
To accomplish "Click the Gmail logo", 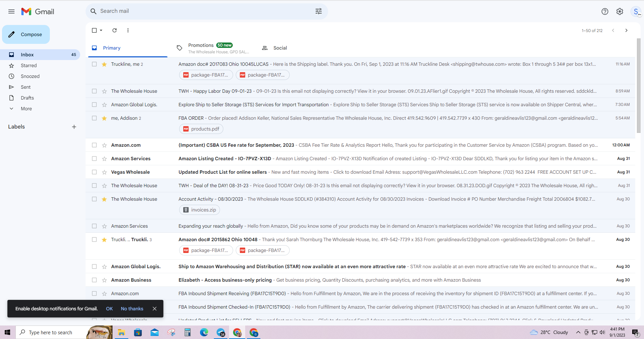I will pos(38,11).
